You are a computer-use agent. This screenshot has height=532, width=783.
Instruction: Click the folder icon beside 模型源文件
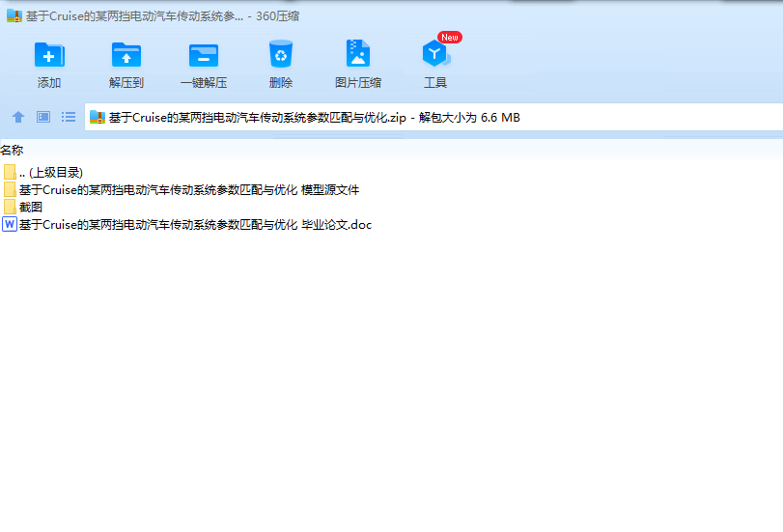[x=10, y=190]
